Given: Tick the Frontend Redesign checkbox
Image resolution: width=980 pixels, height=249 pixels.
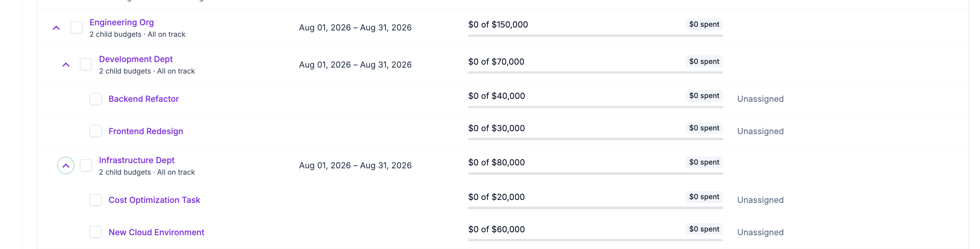Looking at the screenshot, I should pos(96,131).
